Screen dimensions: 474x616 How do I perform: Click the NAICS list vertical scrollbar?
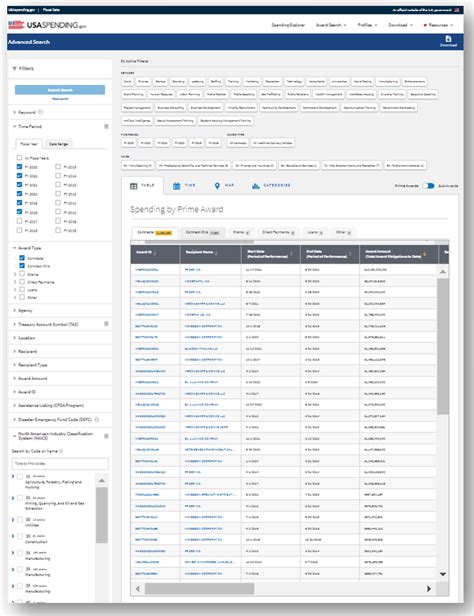pyautogui.click(x=102, y=515)
